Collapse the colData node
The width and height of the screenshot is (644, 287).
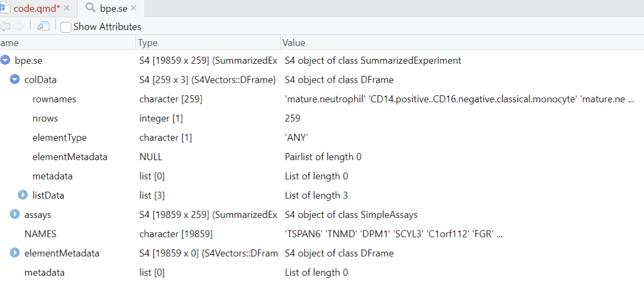(15, 79)
